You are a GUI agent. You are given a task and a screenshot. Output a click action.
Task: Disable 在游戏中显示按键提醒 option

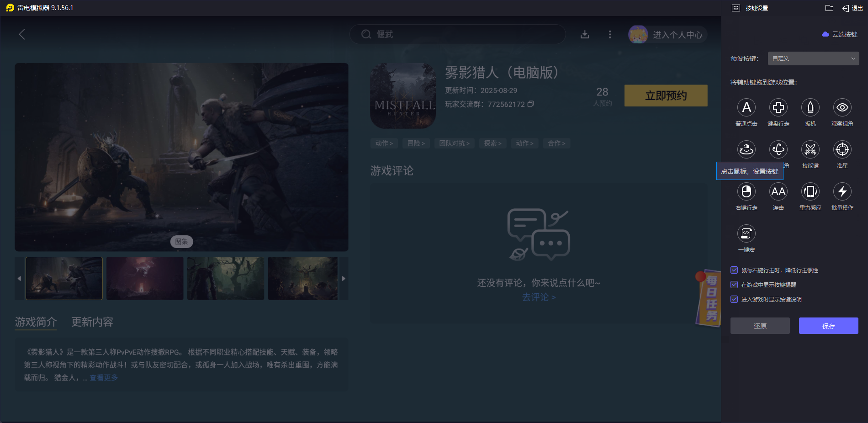(x=734, y=285)
